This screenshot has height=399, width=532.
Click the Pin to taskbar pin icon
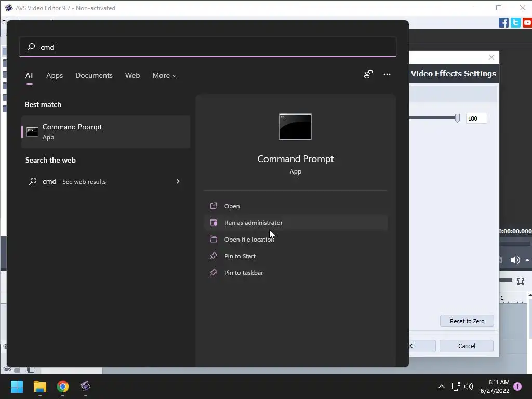coord(214,272)
